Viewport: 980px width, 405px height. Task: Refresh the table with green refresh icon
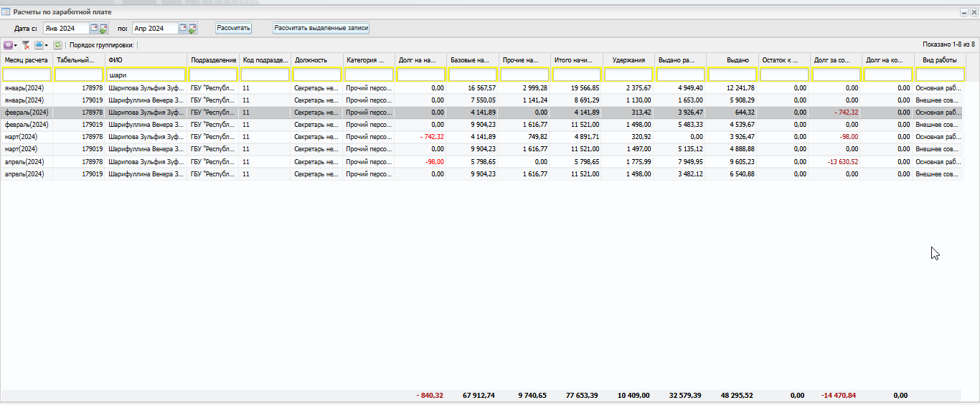point(57,45)
